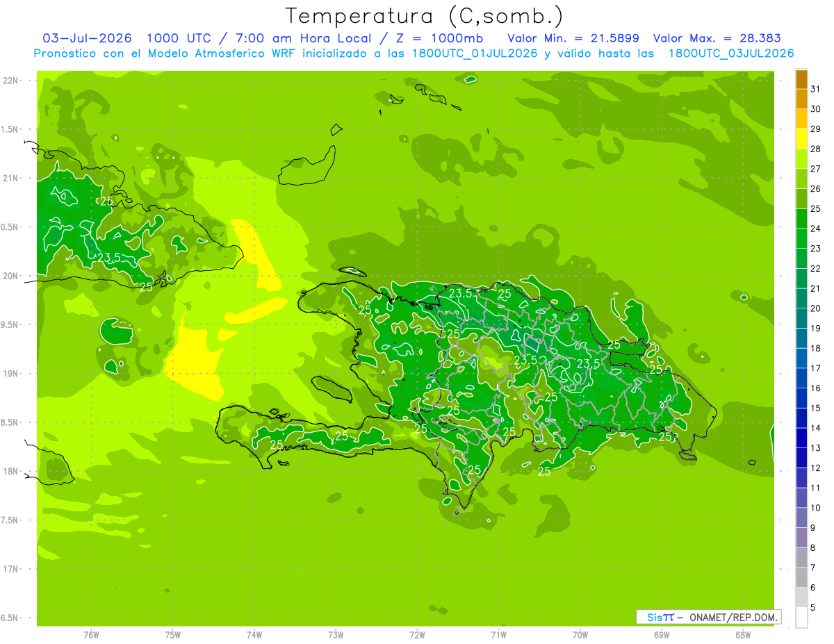
Task: Click the Valor Max. = 28.383 text
Action: point(717,38)
